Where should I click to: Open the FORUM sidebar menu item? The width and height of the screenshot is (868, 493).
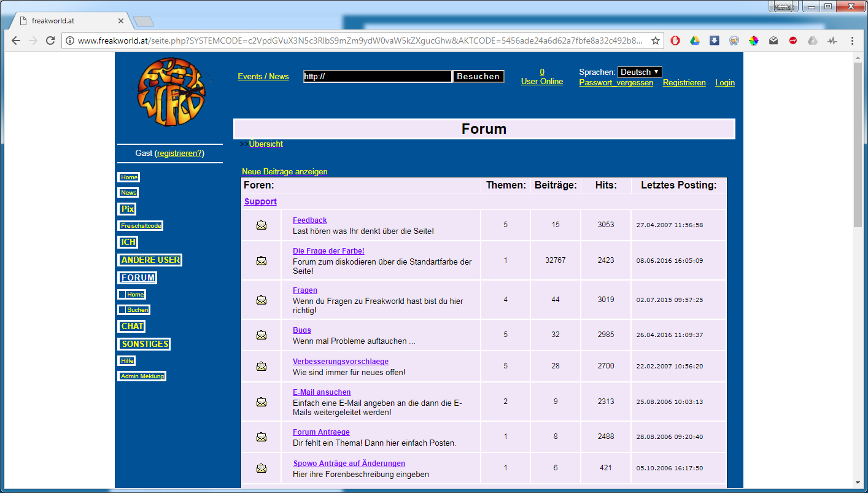[x=138, y=278]
